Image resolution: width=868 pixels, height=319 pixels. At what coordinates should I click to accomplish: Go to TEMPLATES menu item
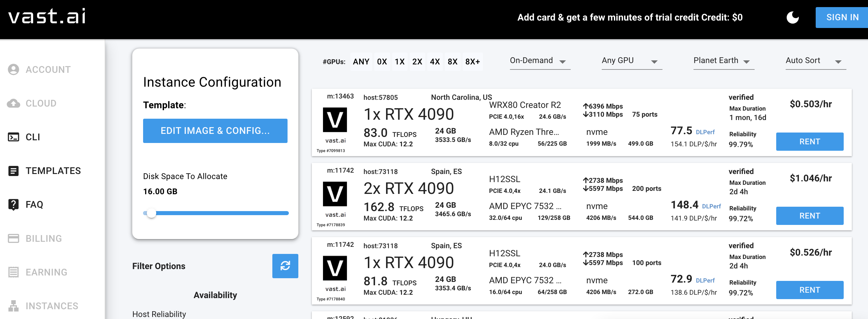53,171
